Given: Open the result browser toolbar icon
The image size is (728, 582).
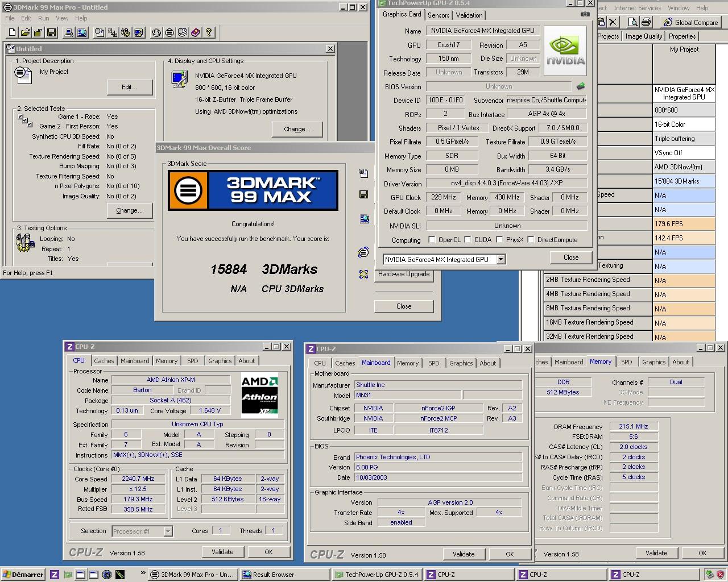Looking at the screenshot, I should pos(82,32).
